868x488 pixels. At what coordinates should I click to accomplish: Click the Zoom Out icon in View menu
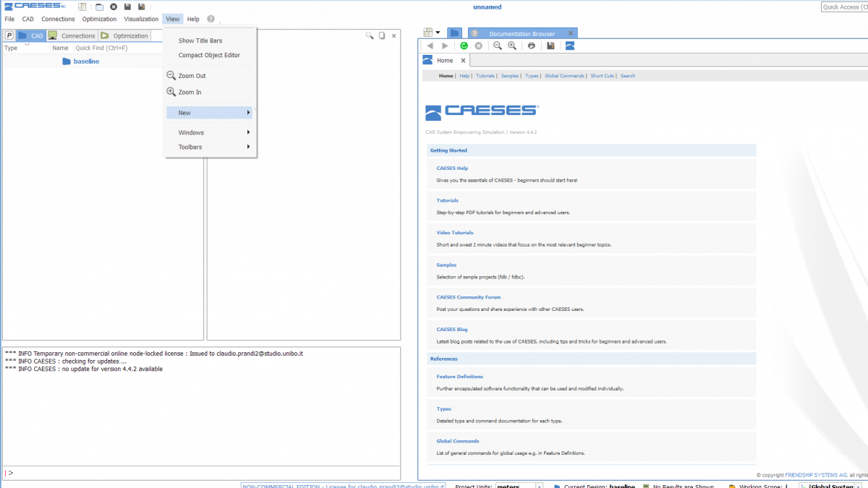[x=171, y=75]
